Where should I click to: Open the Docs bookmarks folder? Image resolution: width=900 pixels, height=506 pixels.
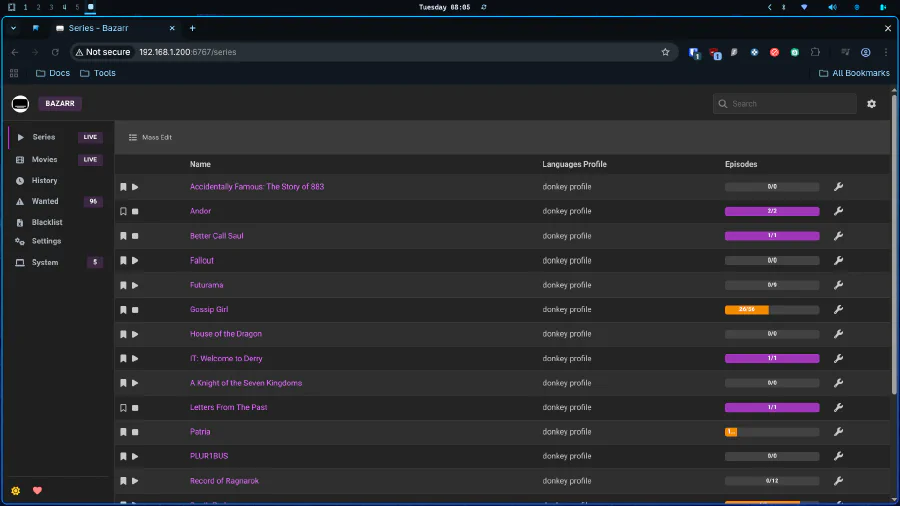tap(53, 73)
